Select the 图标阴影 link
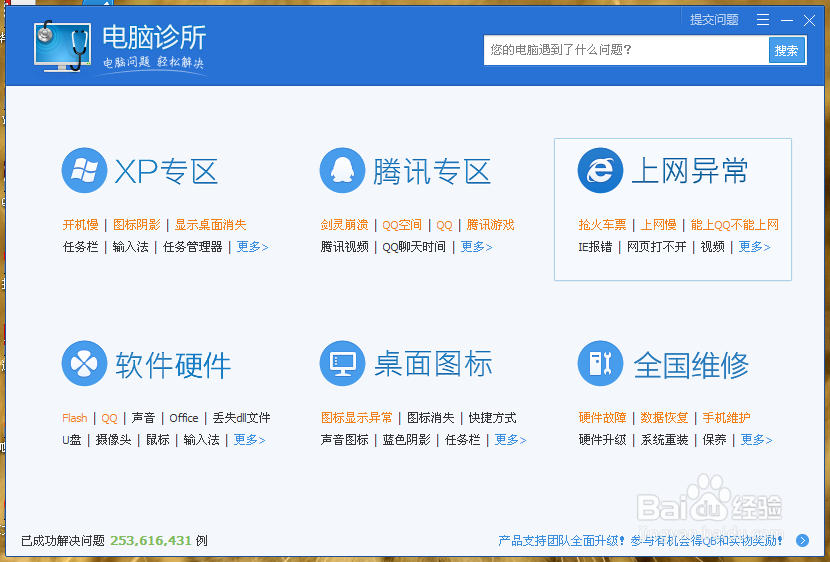 (x=137, y=225)
